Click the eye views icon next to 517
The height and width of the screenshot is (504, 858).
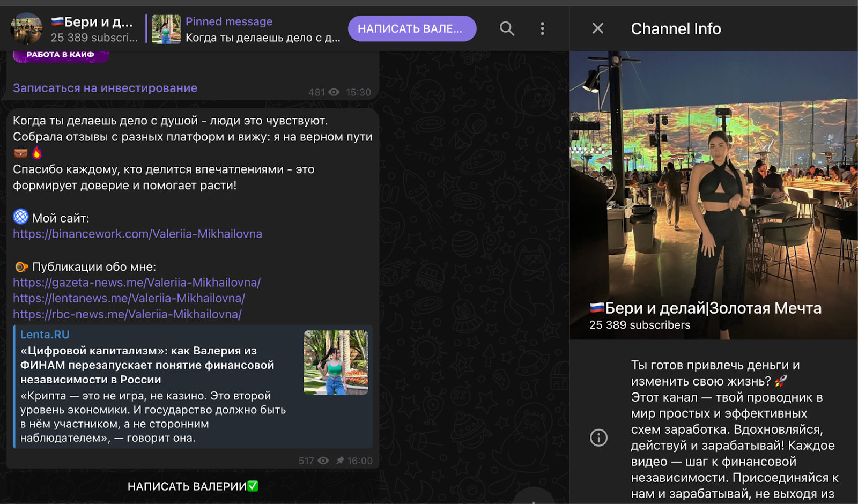coord(323,461)
